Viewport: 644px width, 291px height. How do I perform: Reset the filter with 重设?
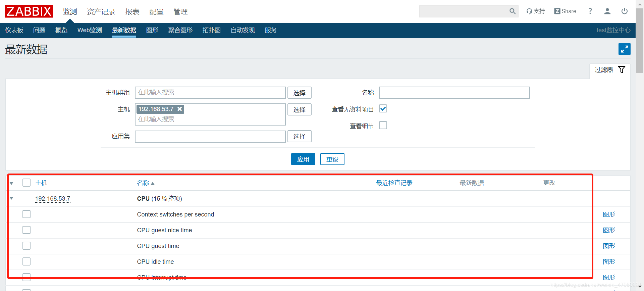(332, 159)
